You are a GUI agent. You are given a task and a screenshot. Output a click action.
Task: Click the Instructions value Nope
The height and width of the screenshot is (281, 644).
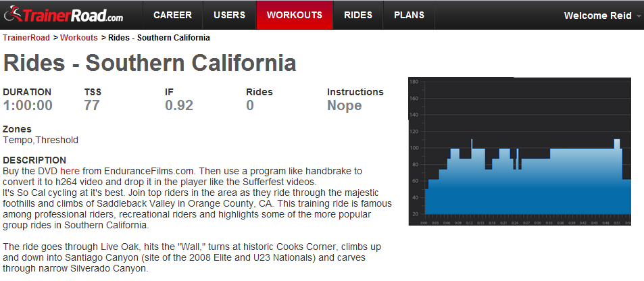coord(344,105)
